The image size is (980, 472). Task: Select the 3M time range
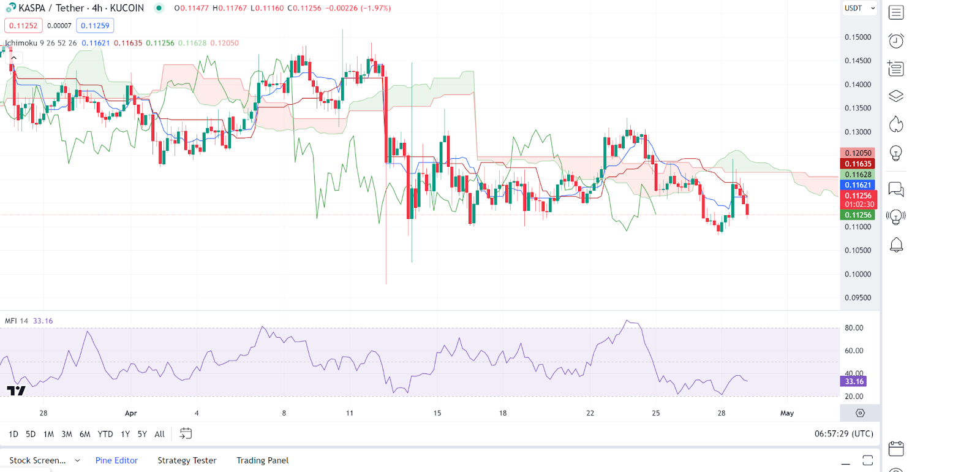67,434
